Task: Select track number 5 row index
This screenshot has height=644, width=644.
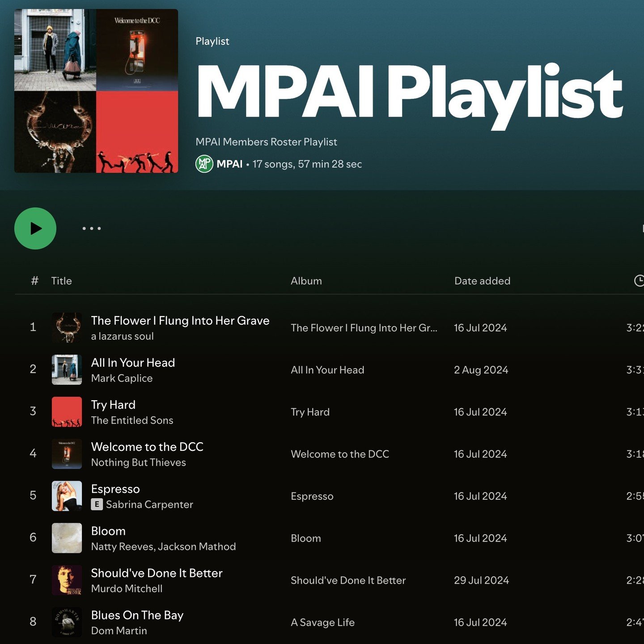Action: 33,495
